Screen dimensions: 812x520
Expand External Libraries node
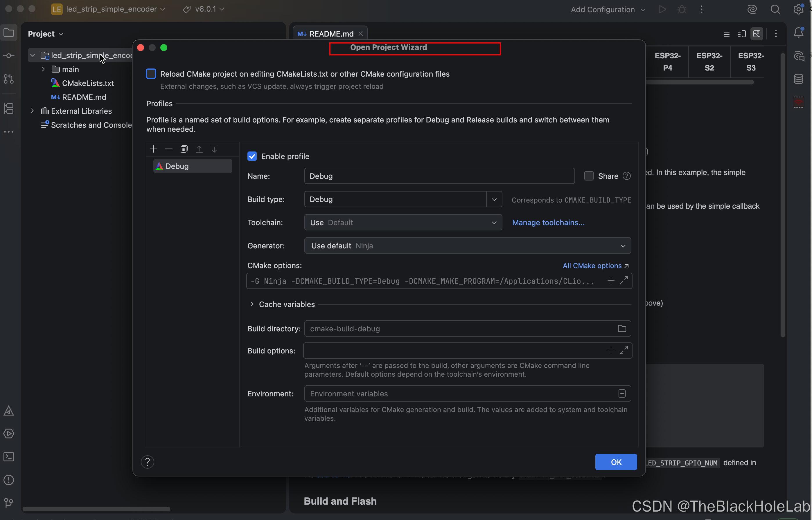[x=33, y=111]
